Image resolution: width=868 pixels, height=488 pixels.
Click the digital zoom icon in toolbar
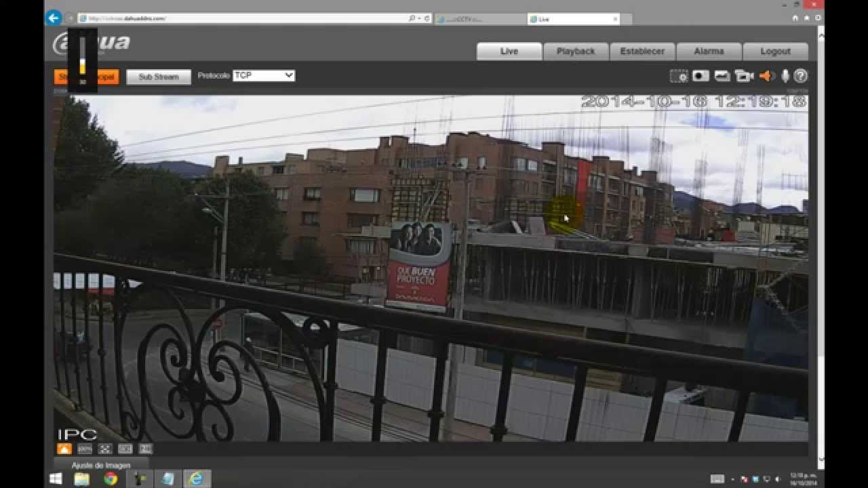pyautogui.click(x=678, y=76)
